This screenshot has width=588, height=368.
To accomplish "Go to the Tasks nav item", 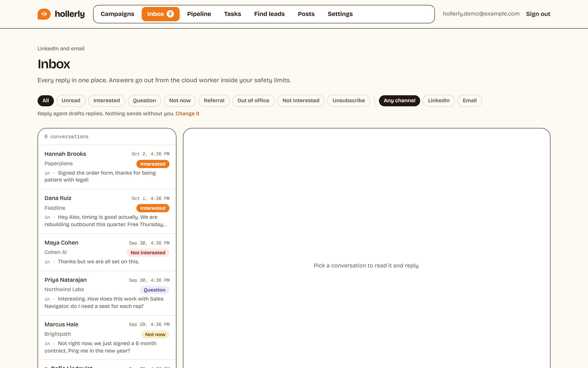I will (232, 14).
